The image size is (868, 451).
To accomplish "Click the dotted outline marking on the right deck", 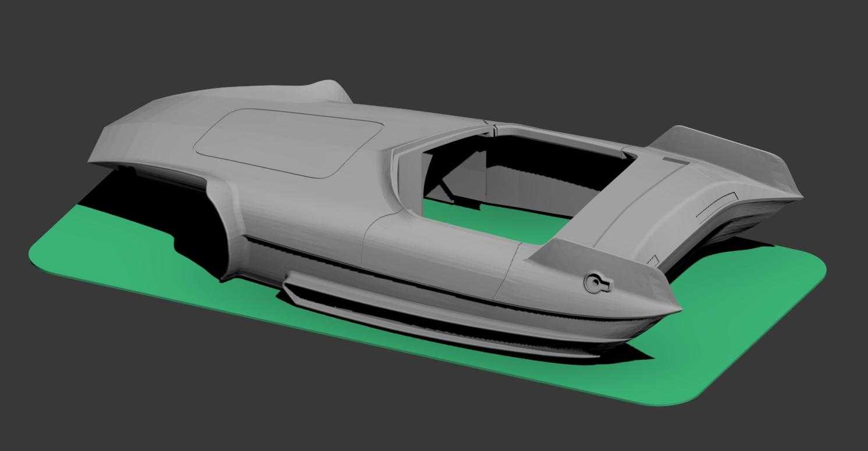I will coord(717,204).
